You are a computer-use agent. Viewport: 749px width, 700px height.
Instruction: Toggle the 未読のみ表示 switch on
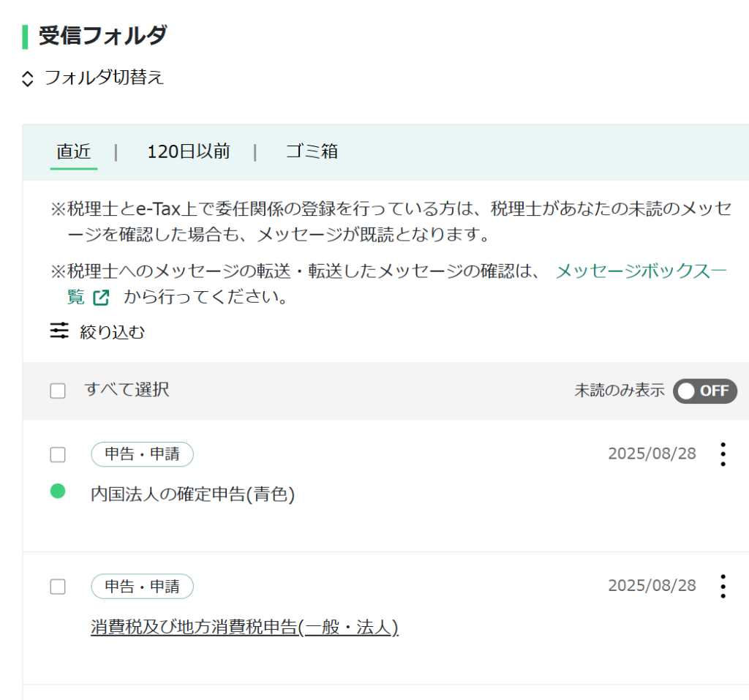click(704, 391)
